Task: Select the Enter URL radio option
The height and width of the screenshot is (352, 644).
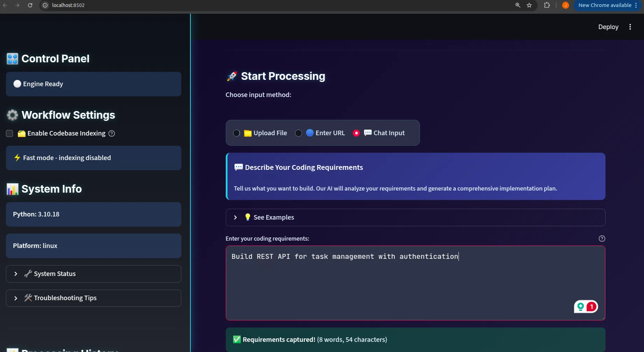Action: pyautogui.click(x=299, y=133)
